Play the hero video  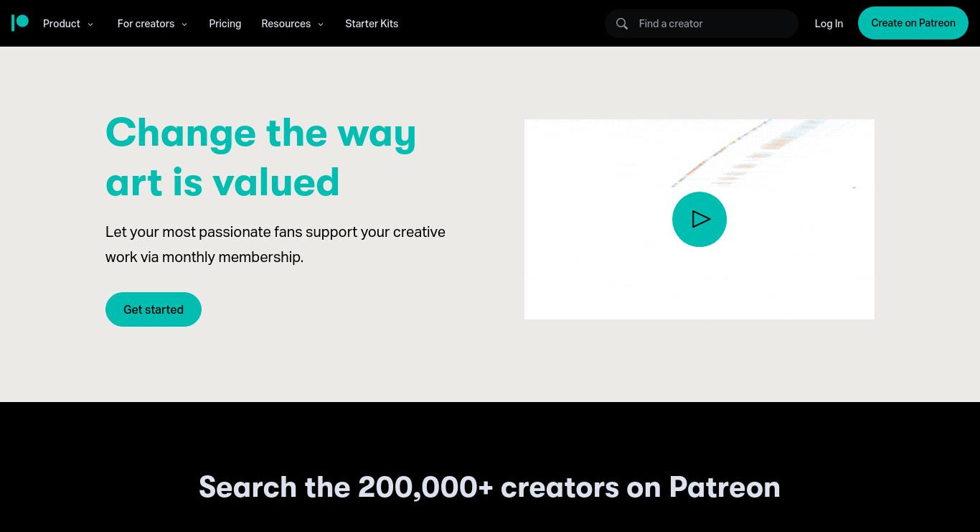pyautogui.click(x=699, y=219)
